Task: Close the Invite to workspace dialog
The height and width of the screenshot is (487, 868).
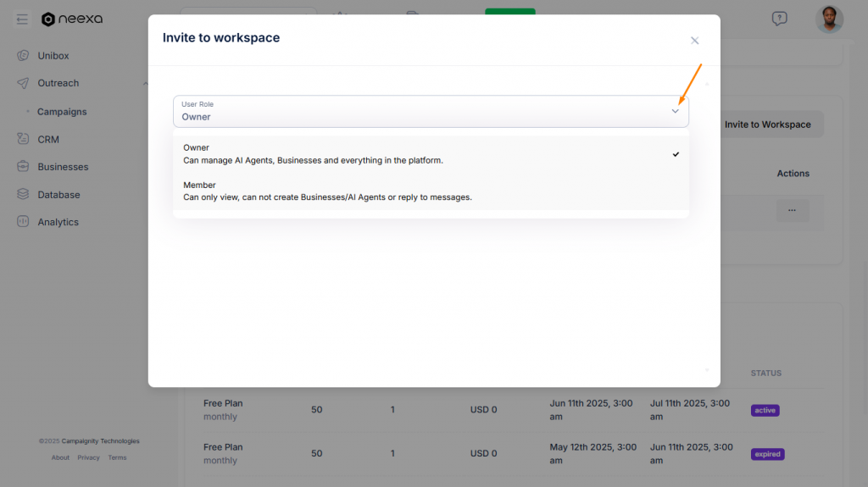Action: pyautogui.click(x=695, y=41)
